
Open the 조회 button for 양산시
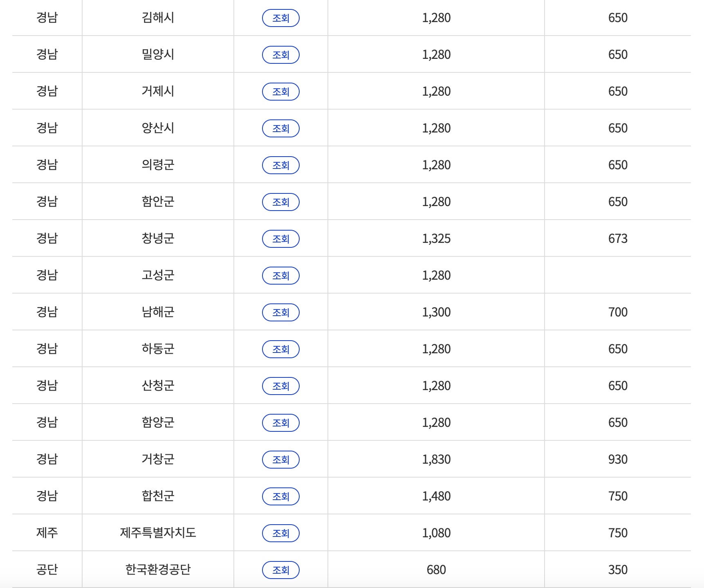[x=281, y=128]
